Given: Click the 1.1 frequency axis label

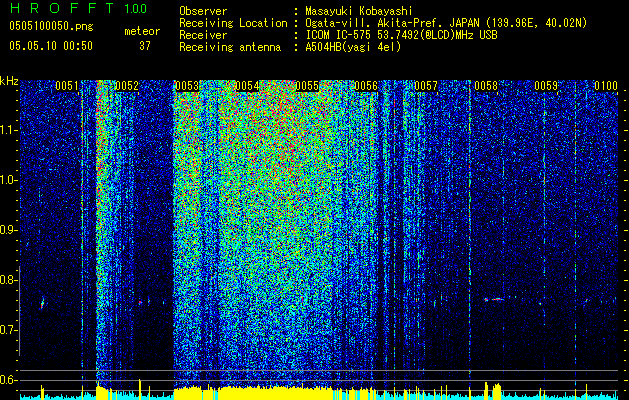Looking at the screenshot, I should tap(9, 130).
